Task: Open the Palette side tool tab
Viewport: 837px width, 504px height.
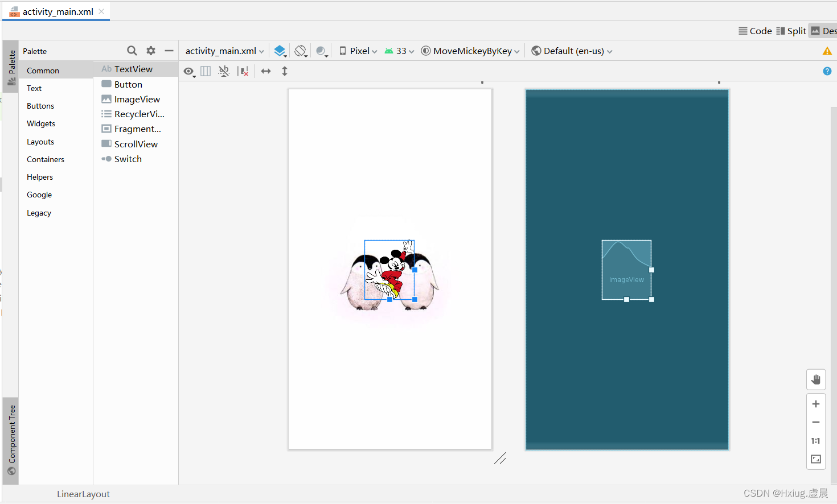Action: pos(11,68)
